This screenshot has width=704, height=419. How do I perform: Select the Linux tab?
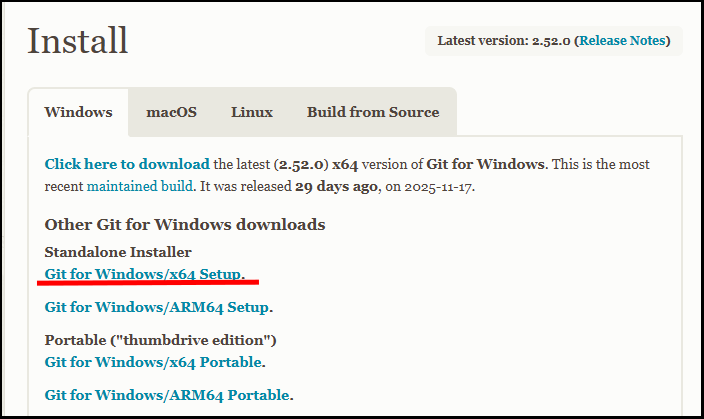coord(252,112)
